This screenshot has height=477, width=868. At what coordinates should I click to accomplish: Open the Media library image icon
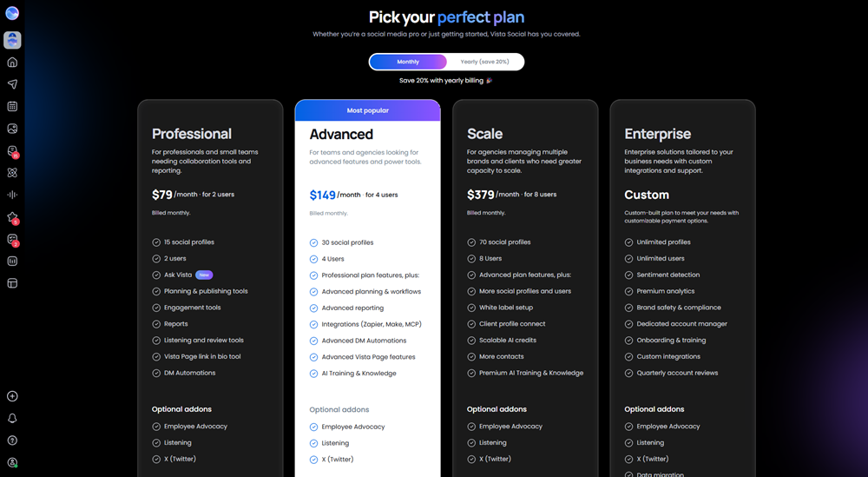click(x=12, y=129)
